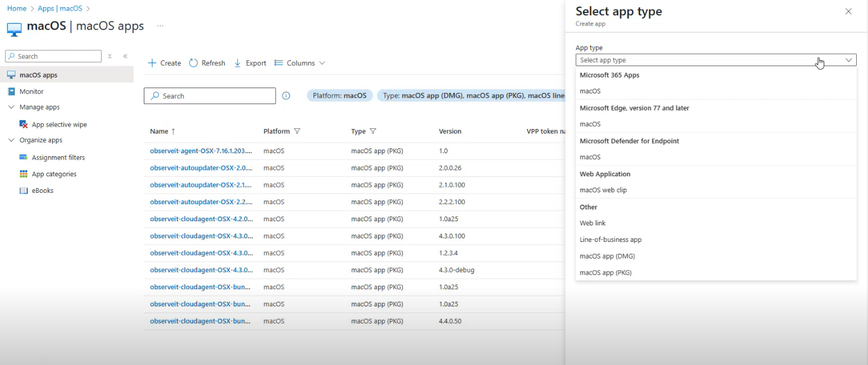The image size is (868, 365).
Task: Click the App categories grid icon
Action: 24,174
